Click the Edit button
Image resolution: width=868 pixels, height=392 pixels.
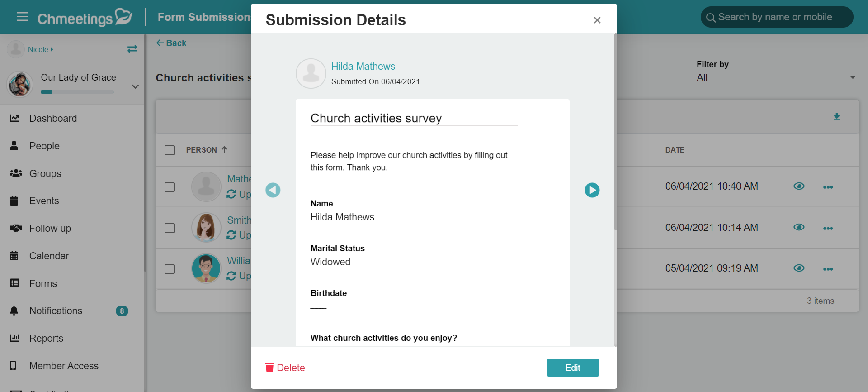pyautogui.click(x=573, y=368)
